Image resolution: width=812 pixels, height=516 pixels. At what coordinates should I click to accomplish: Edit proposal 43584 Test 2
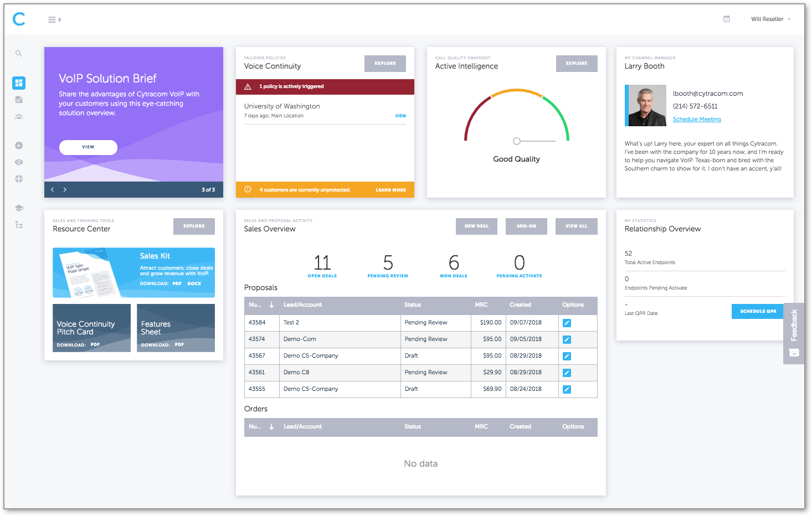click(x=567, y=323)
